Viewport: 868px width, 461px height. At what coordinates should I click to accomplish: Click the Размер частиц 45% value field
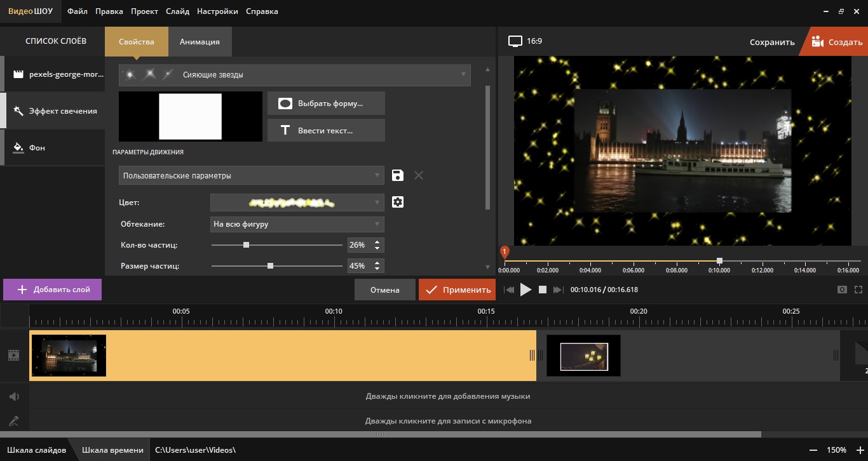359,266
